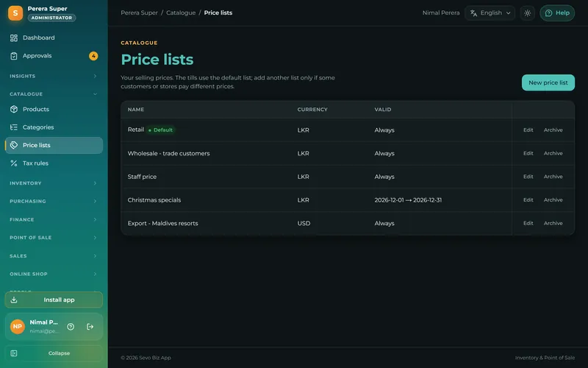Click the Install app button
This screenshot has height=368, width=588.
click(x=54, y=300)
